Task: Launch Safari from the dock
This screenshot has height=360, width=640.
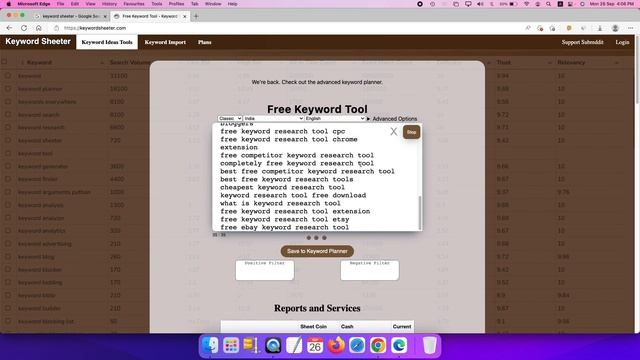Action: point(357,345)
